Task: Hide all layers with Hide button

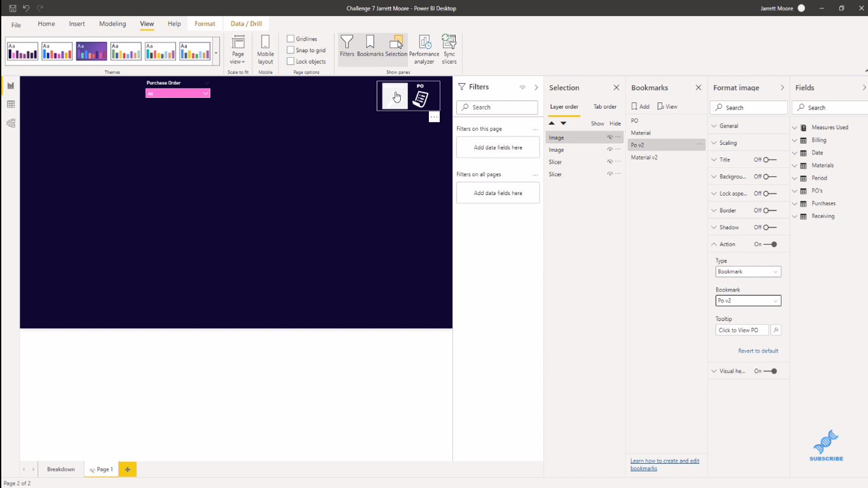Action: (615, 123)
